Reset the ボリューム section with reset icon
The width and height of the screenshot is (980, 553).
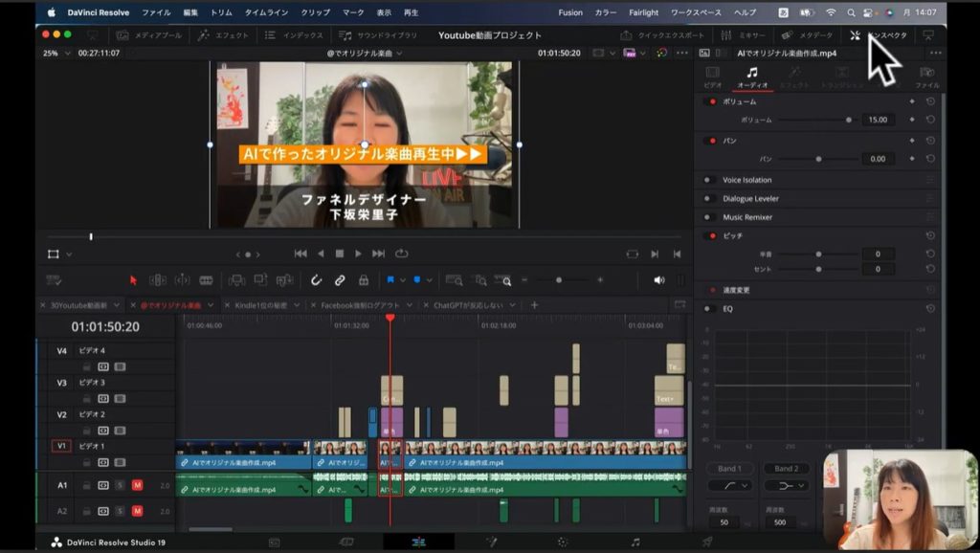coord(930,101)
